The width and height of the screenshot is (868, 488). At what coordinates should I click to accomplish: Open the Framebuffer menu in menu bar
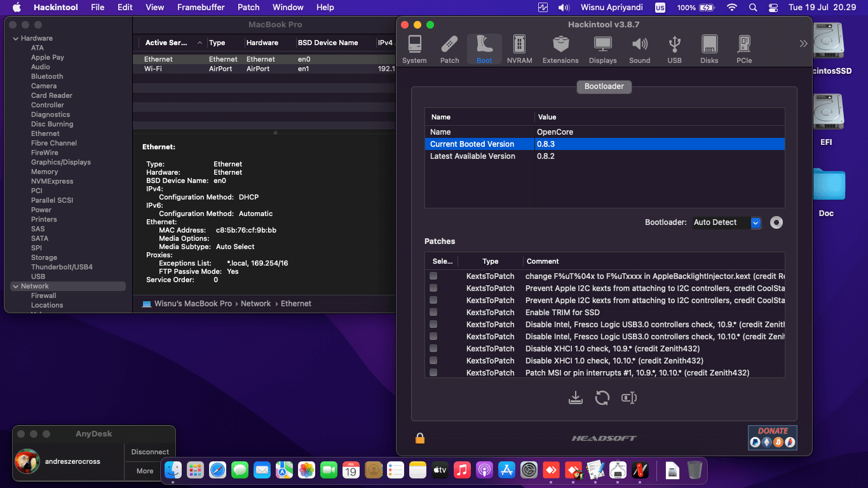[x=201, y=7]
